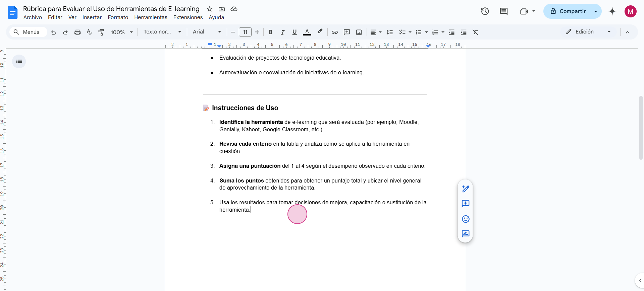The width and height of the screenshot is (644, 291).
Task: Open line and paragraph spacing
Action: 389,32
